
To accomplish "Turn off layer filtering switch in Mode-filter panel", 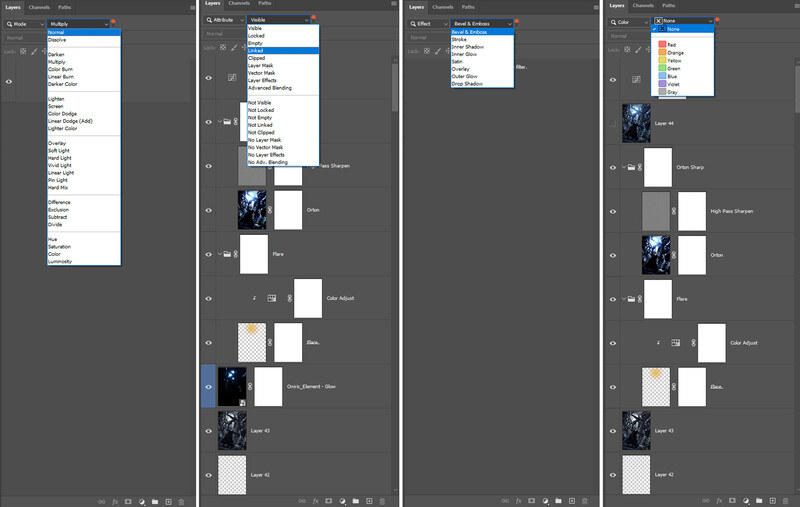I will [113, 22].
